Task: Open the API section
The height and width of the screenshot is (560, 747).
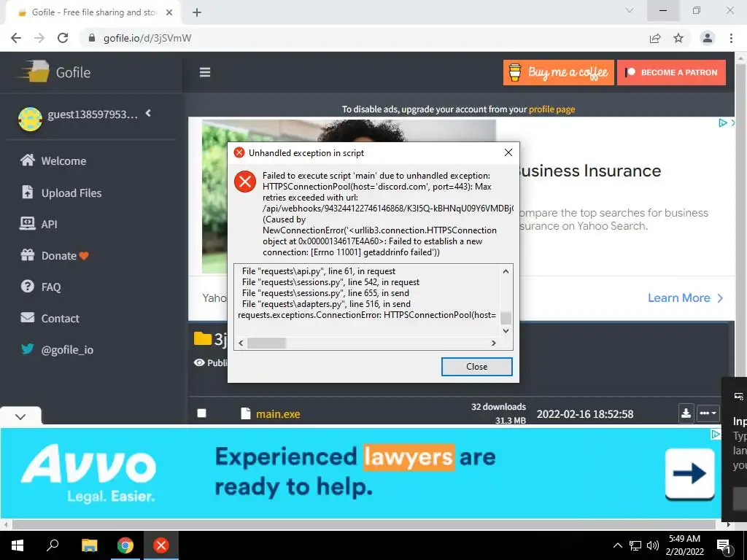Action: (38, 224)
